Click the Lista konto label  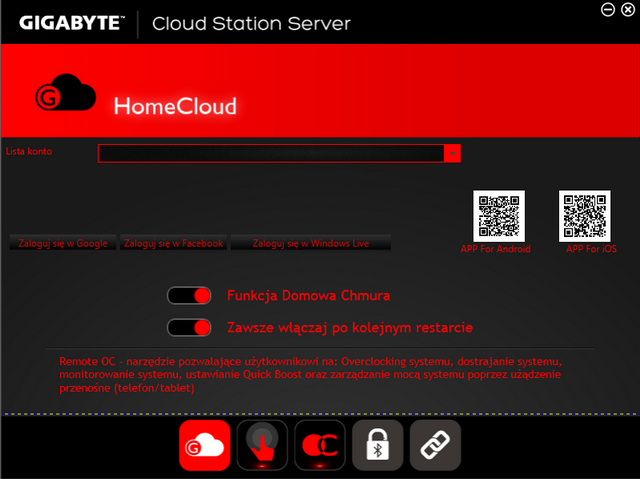(x=29, y=151)
